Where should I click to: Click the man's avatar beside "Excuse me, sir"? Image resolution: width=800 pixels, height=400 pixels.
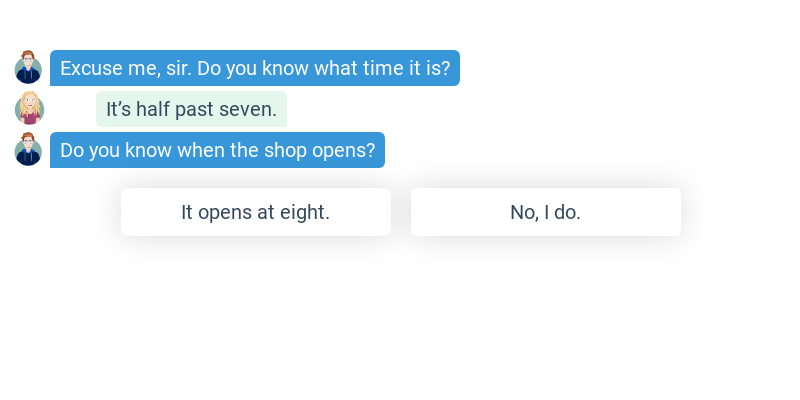pos(28,68)
